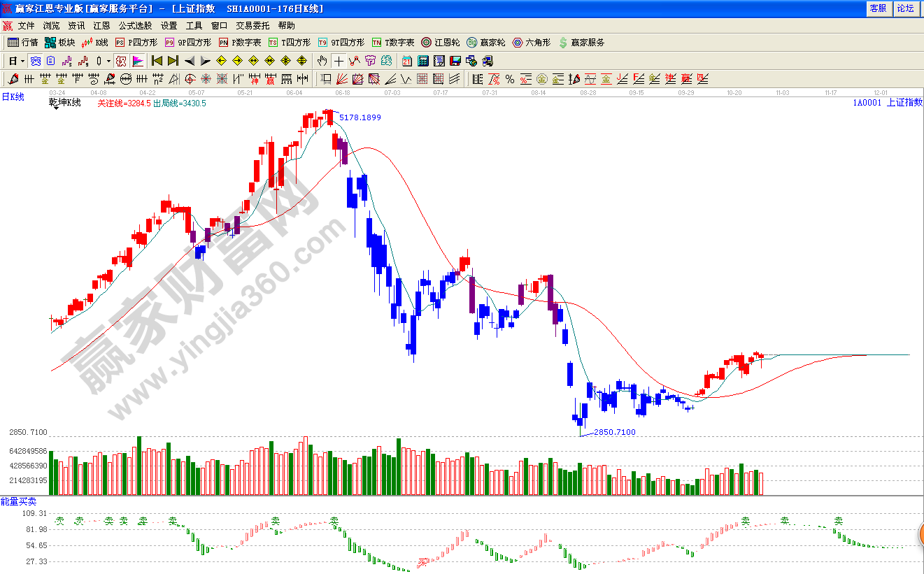Click the 2850.7100 low price label
Image resolution: width=924 pixels, height=574 pixels.
click(x=615, y=433)
